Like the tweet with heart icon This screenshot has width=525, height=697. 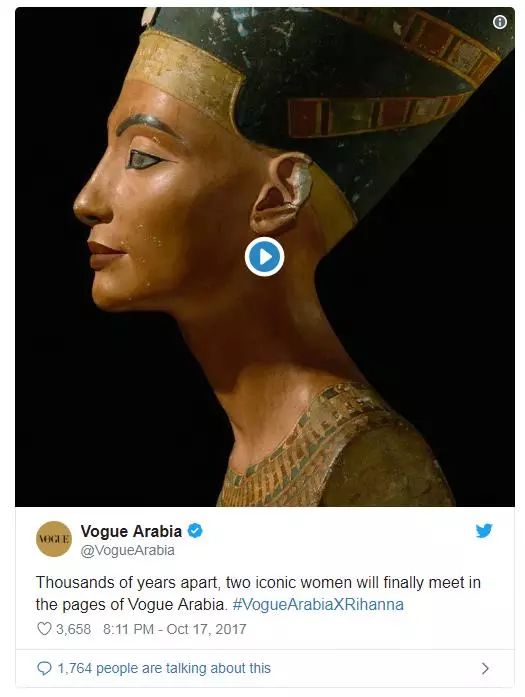coord(44,629)
